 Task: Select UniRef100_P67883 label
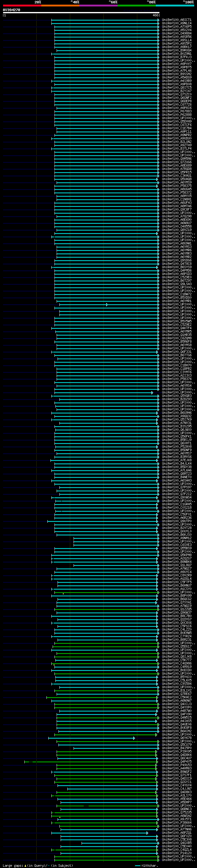(177, 111)
